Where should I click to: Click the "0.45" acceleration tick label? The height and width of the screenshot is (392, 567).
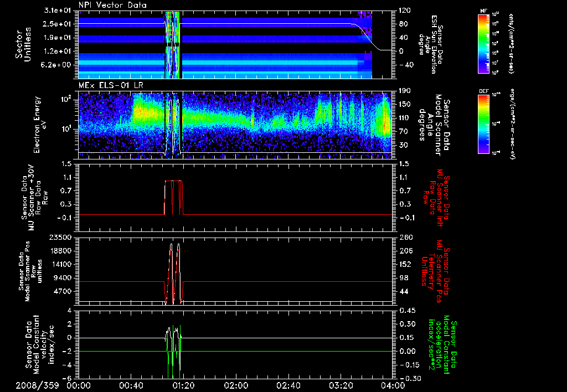(x=407, y=311)
